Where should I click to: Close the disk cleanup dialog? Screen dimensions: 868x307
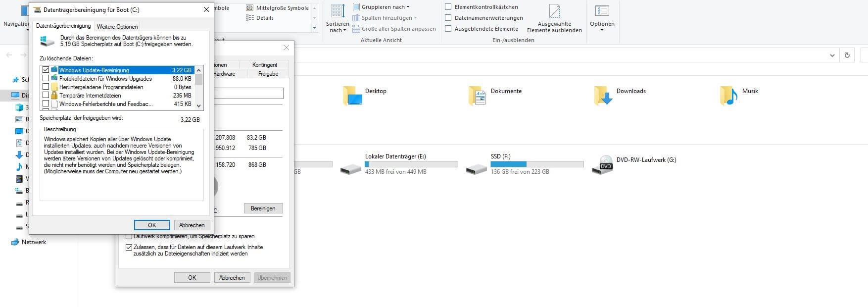click(206, 9)
